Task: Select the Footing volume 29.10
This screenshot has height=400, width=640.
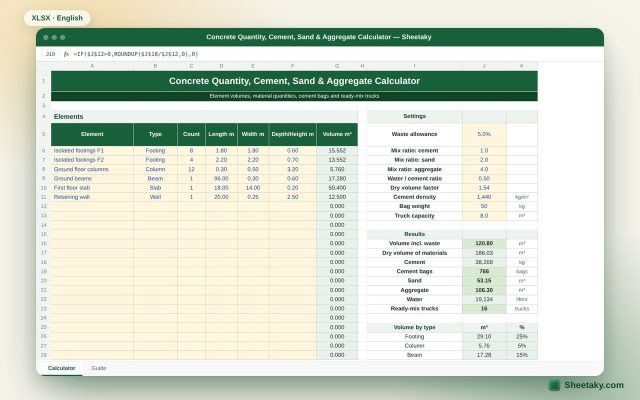Action: [x=484, y=337]
